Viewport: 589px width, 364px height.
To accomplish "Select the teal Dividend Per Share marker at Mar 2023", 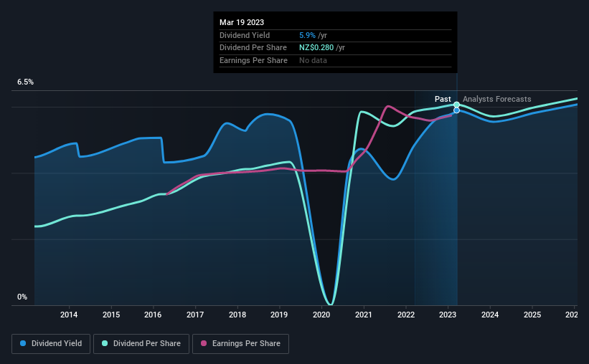I will click(457, 105).
